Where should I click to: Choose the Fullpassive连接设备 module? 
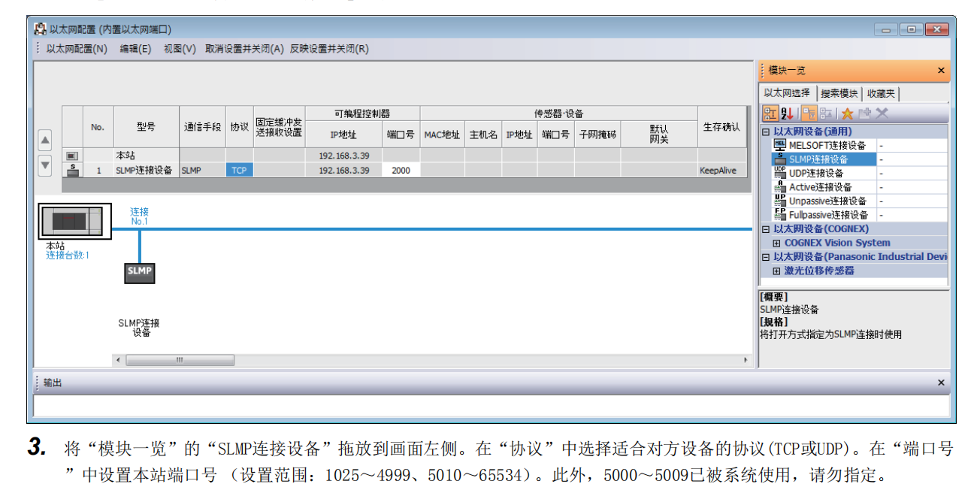click(x=827, y=215)
